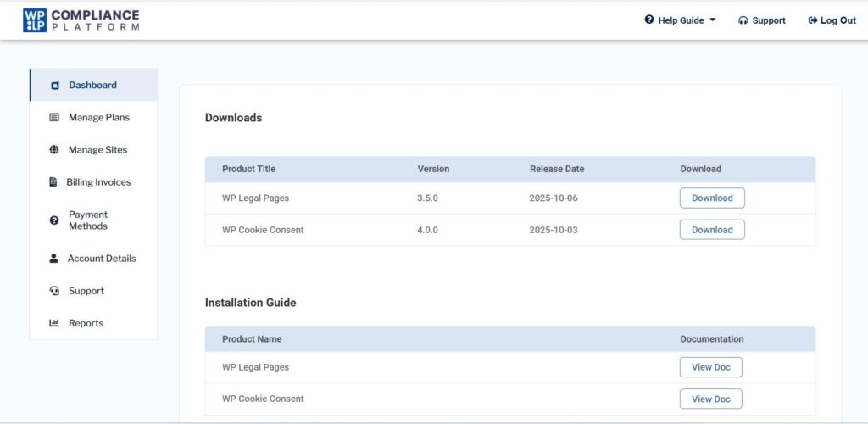Open Dashboard in the sidebar menu

[93, 86]
